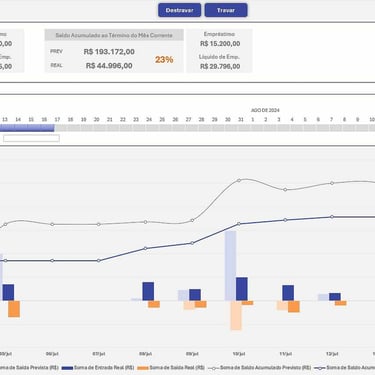
Task: Click the AGO DE 2024 month label
Action: pos(265,110)
